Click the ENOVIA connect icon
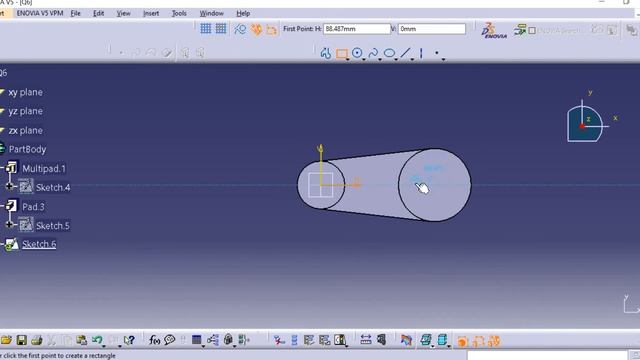The image size is (640, 360). pos(520,30)
